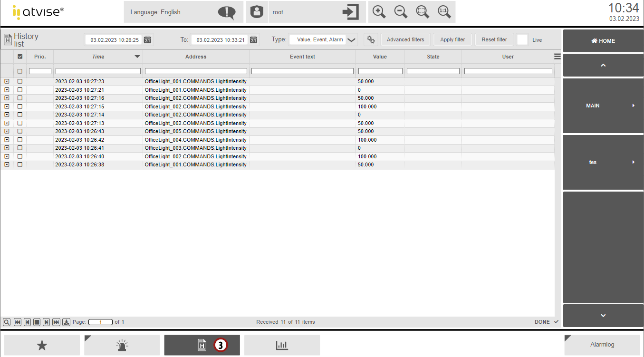Click the export download icon in the pager

67,322
